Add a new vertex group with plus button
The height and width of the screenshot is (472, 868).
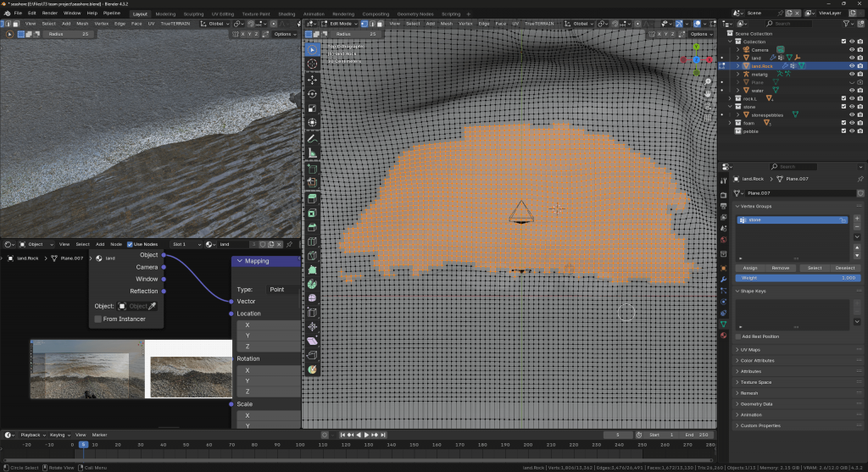point(856,219)
